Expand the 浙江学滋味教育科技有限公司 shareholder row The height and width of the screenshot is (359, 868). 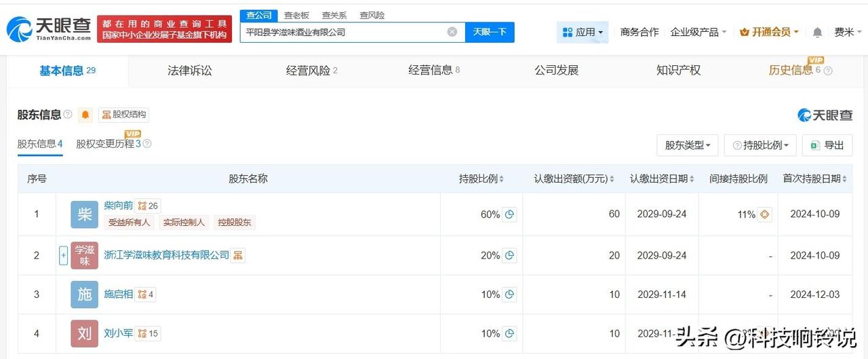(63, 256)
